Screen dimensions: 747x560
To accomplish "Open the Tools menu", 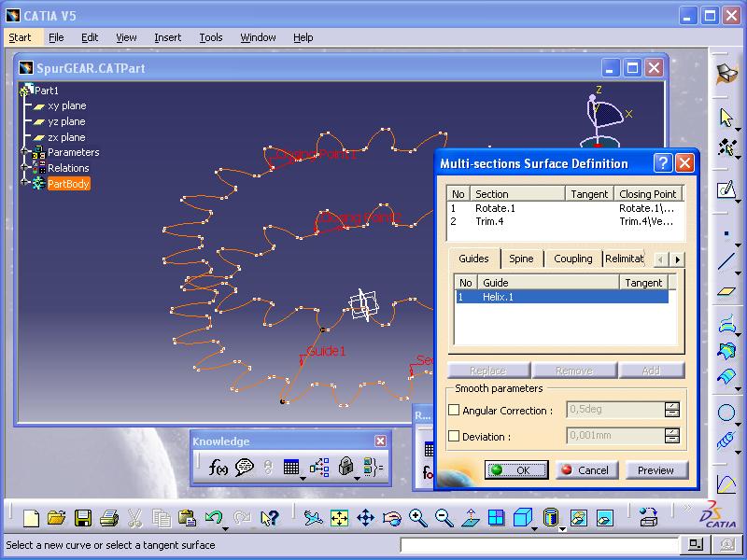I will [211, 37].
